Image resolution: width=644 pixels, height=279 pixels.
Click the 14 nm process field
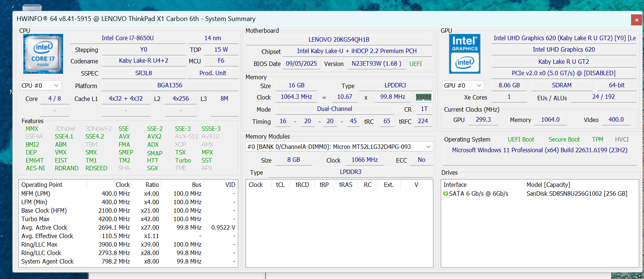click(x=213, y=38)
